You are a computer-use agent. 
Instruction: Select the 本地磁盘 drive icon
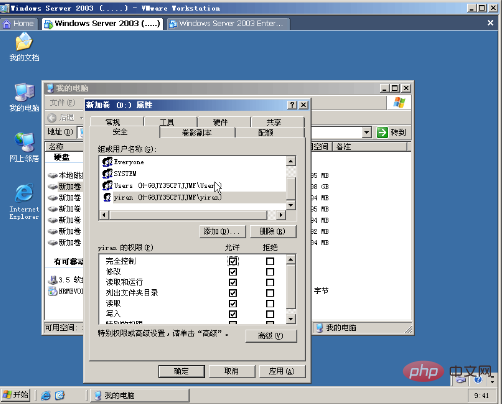coord(53,175)
